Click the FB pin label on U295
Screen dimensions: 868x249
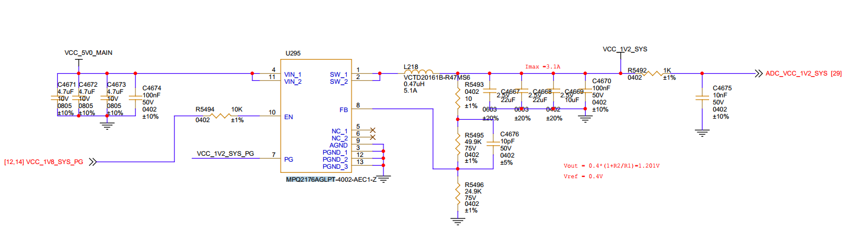(343, 109)
